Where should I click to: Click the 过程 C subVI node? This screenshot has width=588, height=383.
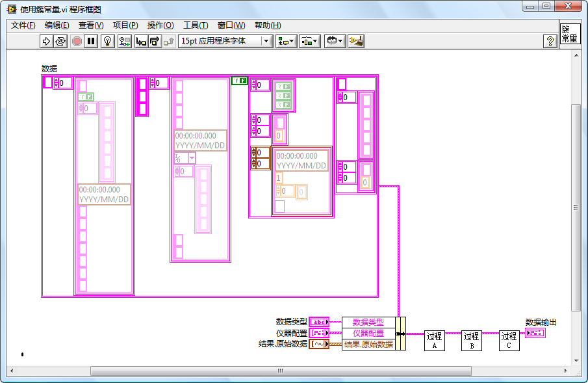click(x=509, y=340)
